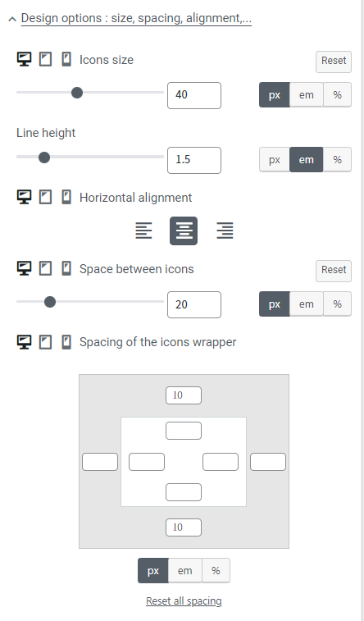
Task: Select desktop device icon for Icons size
Action: point(24,59)
